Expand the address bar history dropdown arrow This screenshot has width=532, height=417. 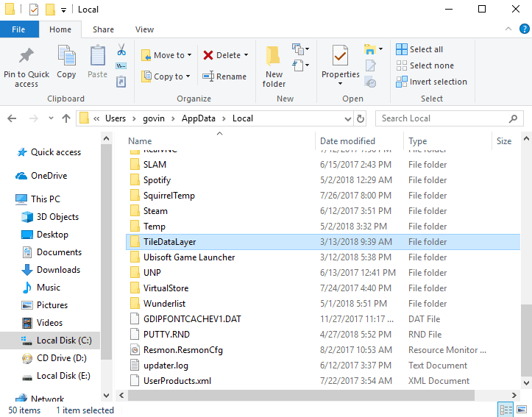pyautogui.click(x=347, y=118)
